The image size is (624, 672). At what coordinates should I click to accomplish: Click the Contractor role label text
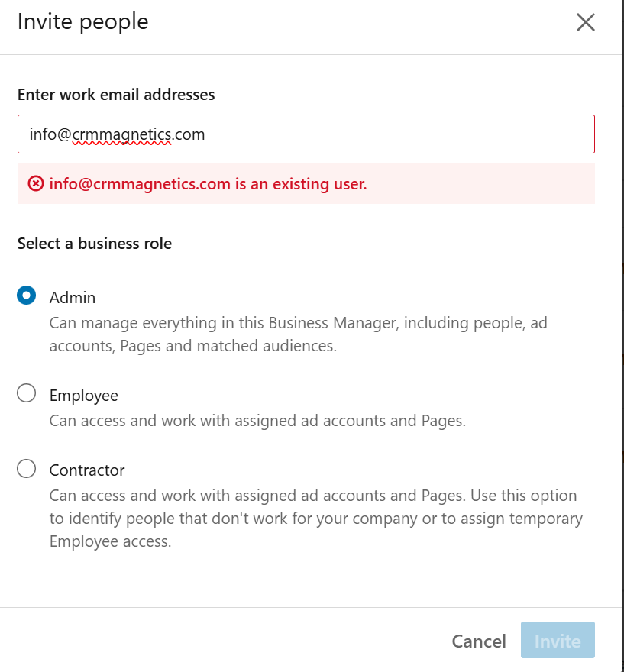point(87,470)
